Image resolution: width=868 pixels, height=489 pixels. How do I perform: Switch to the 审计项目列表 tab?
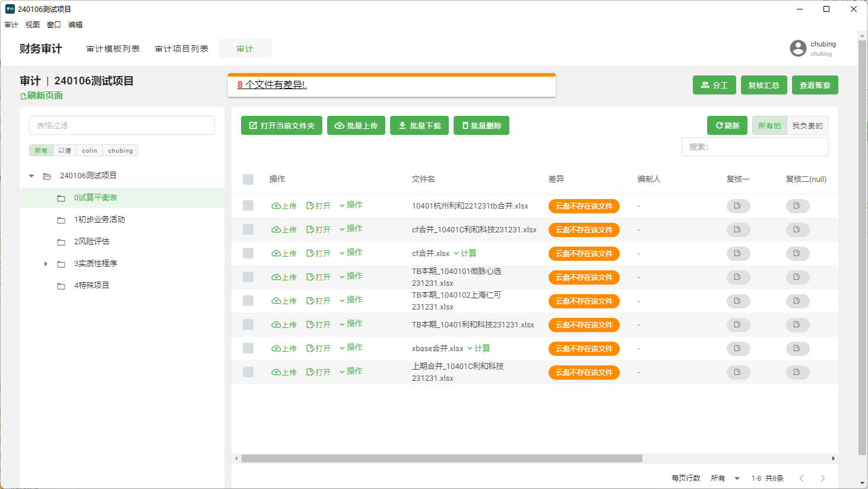pyautogui.click(x=182, y=49)
